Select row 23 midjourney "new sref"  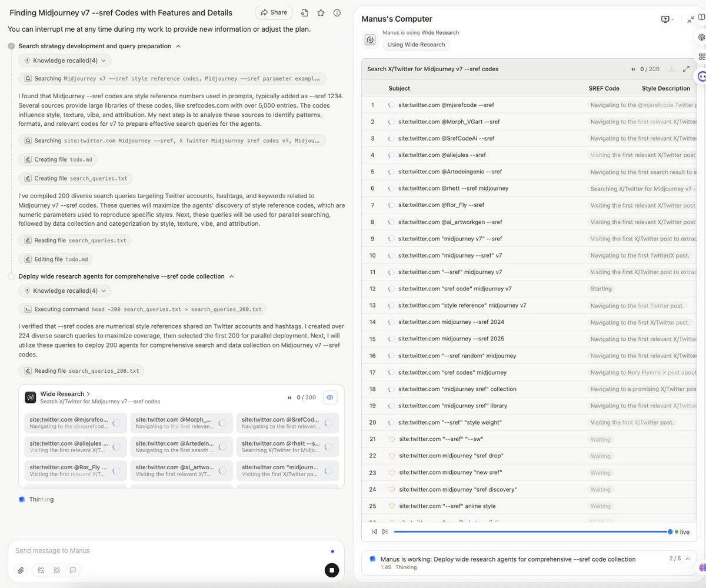tap(529, 473)
